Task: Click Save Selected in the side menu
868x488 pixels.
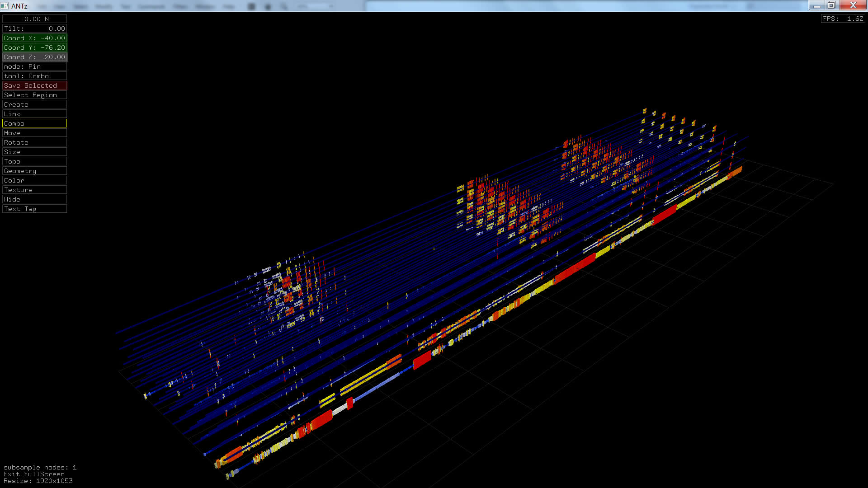Action: [x=34, y=85]
